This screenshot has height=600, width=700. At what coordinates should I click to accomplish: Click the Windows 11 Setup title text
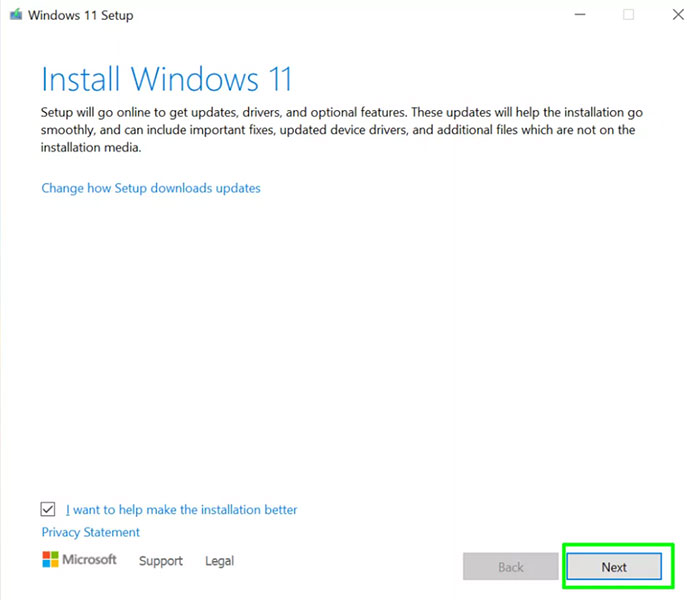click(81, 15)
